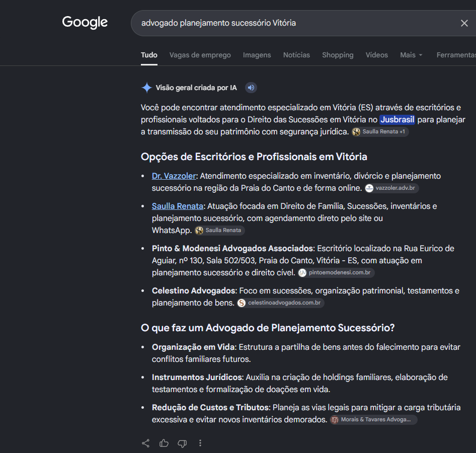Image resolution: width=476 pixels, height=453 pixels.
Task: Click 'Celestino Advogados' bold text
Action: click(194, 291)
